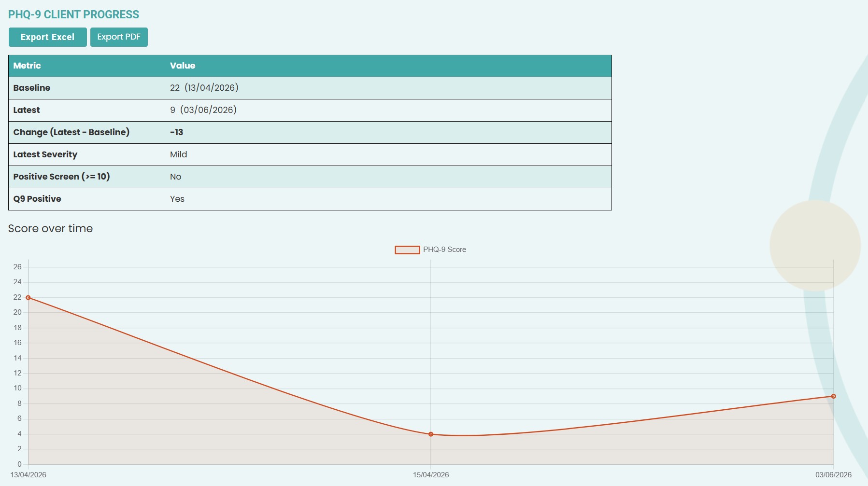868x486 pixels.
Task: Click the latest value 9 (03/06/2026)
Action: point(203,110)
